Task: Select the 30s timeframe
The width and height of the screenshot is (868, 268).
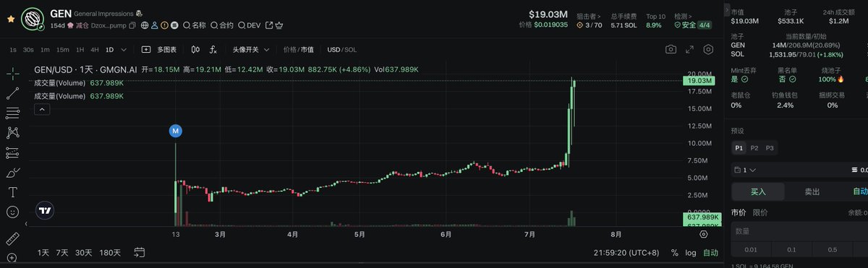Action: point(28,50)
